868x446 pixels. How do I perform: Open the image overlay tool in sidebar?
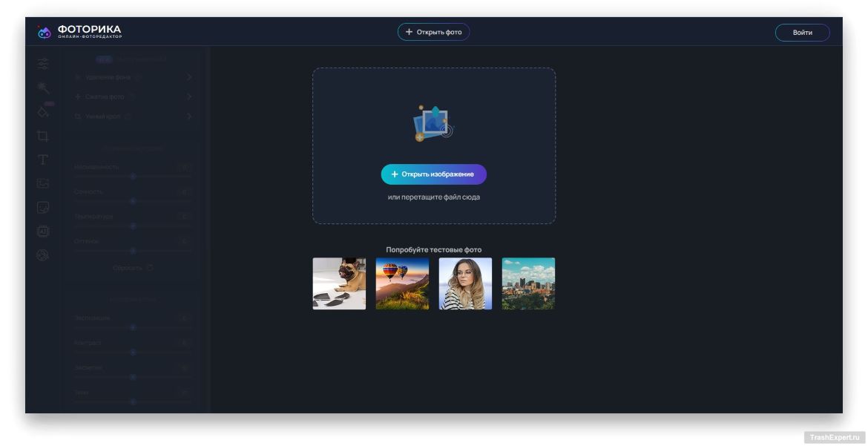click(x=43, y=183)
